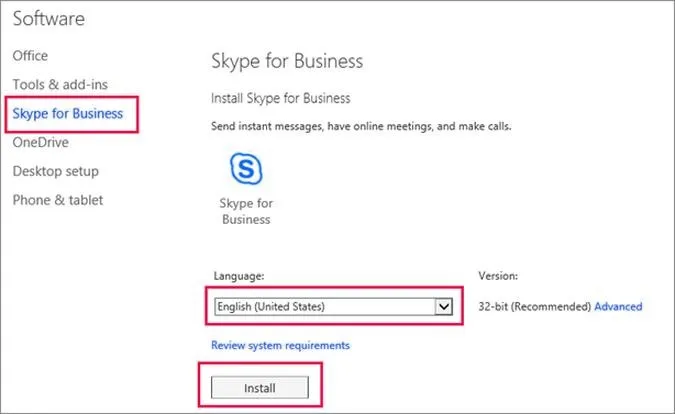The height and width of the screenshot is (414, 675).
Task: Click the caption under the Skype logo
Action: 246,211
